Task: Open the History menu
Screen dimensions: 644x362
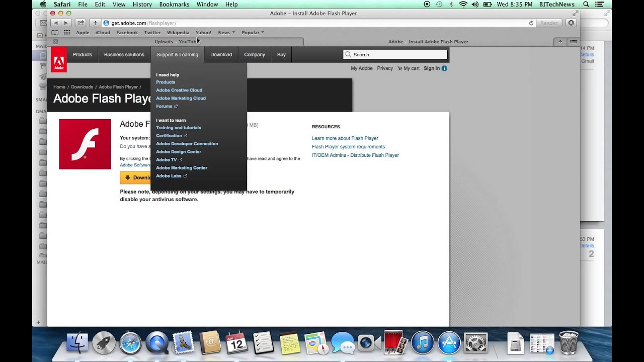Action: coord(142,4)
